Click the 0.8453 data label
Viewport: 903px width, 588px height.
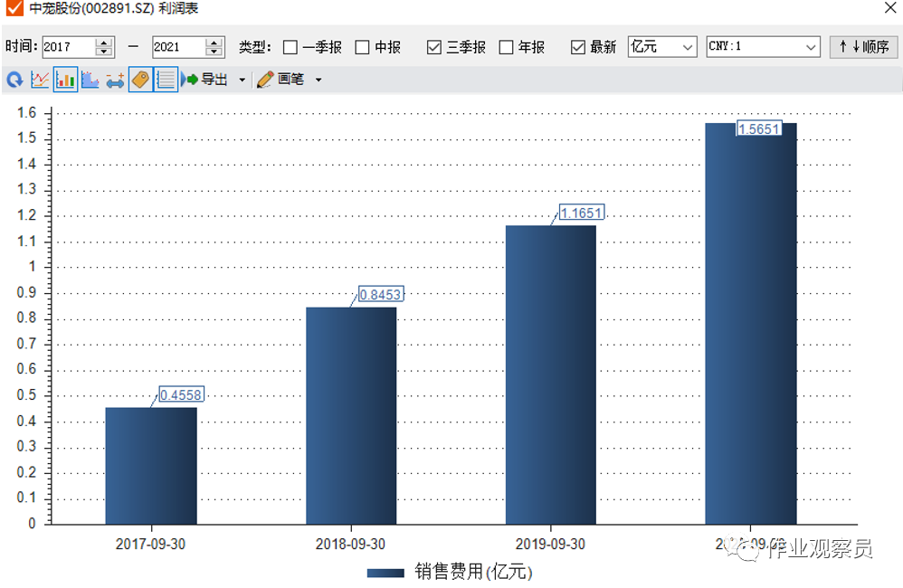click(x=381, y=294)
